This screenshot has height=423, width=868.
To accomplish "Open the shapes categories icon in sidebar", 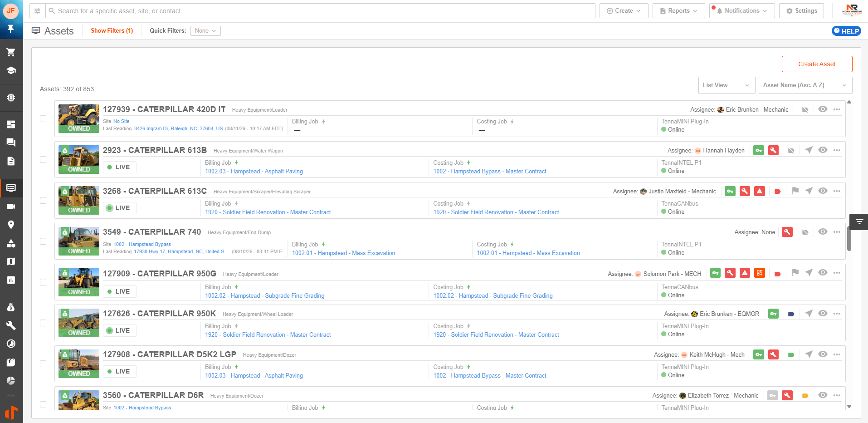I will point(11,243).
